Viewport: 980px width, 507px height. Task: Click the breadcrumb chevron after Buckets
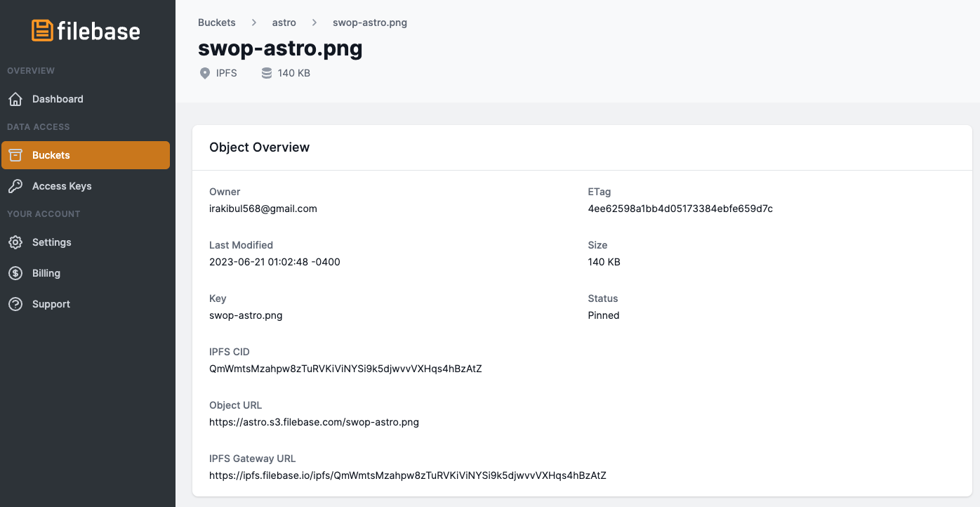254,22
